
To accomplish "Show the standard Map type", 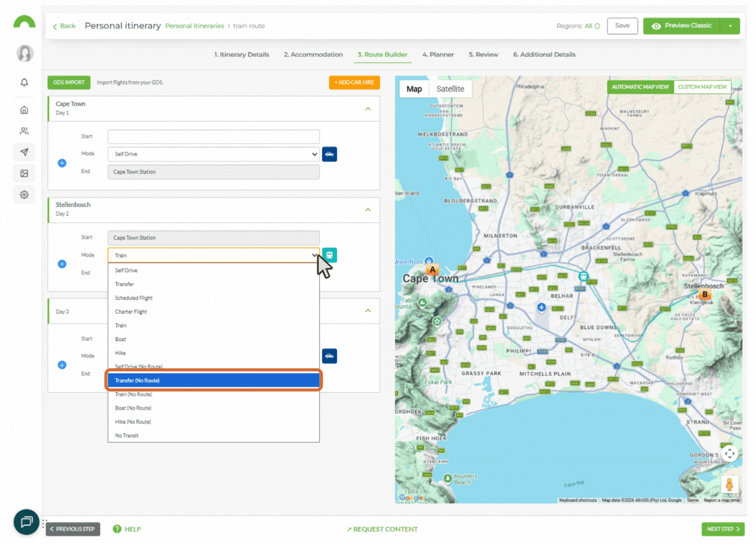I will pos(414,89).
